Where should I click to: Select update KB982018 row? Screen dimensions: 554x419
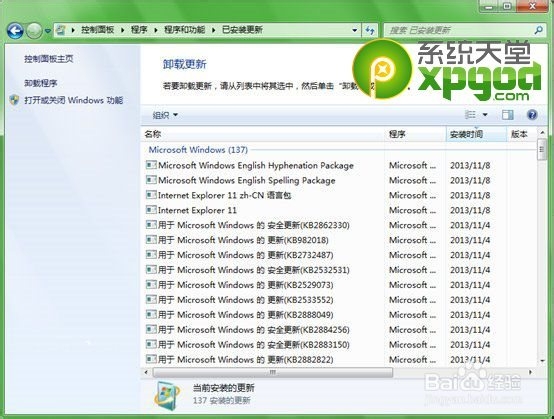point(338,240)
